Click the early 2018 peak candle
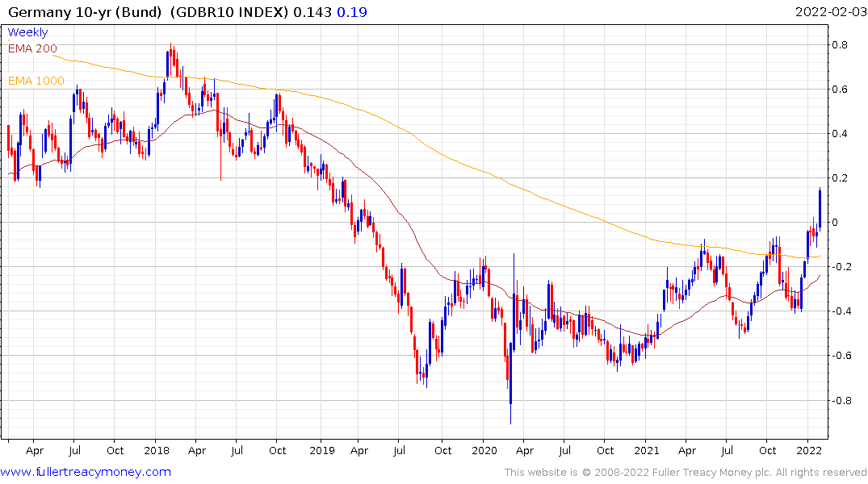The width and height of the screenshot is (868, 484). click(x=171, y=57)
